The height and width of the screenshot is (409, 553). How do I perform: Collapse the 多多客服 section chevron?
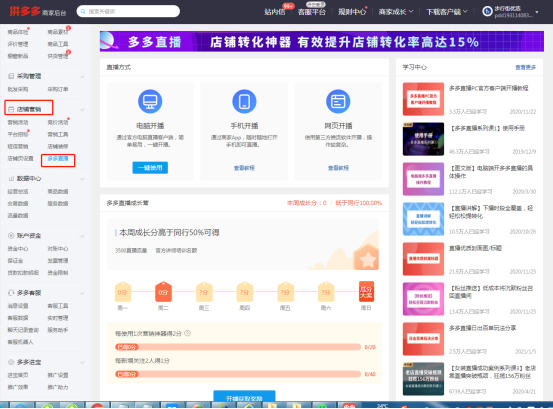point(82,293)
